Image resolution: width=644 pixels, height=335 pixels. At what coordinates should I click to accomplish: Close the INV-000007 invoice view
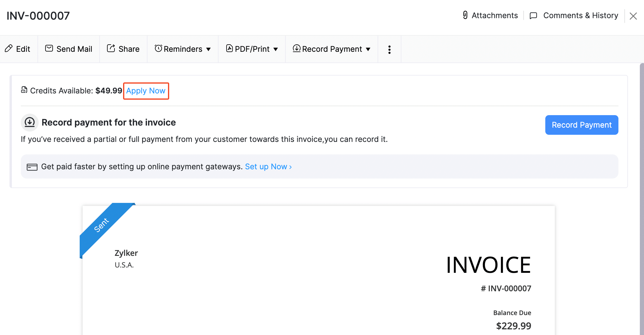[x=633, y=16]
